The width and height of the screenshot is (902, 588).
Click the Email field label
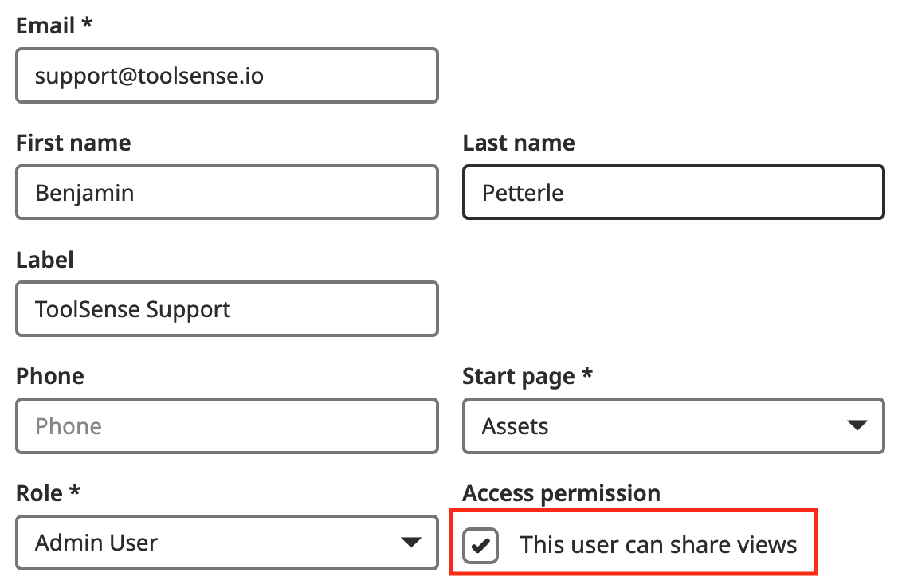click(46, 25)
